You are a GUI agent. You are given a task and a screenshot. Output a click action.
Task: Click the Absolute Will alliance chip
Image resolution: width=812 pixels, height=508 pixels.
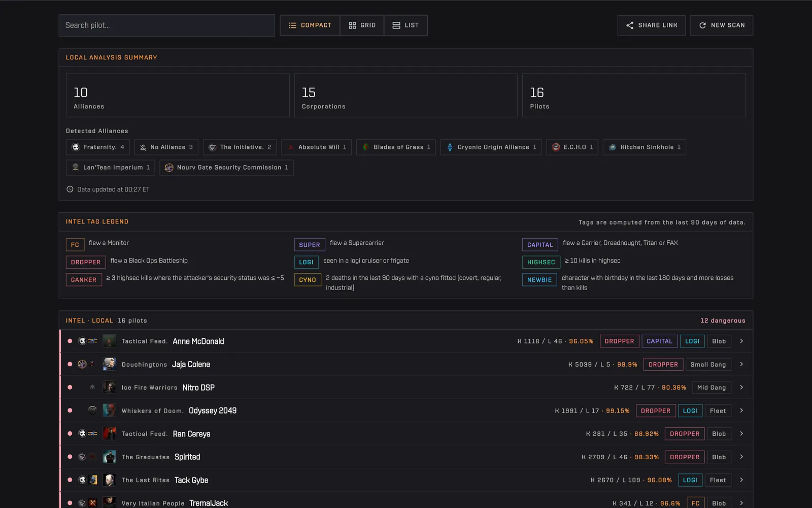tap(317, 147)
